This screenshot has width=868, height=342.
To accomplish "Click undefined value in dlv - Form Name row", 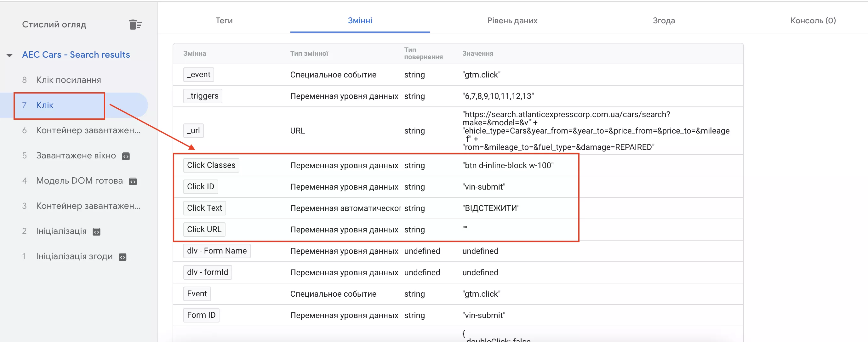I will [480, 251].
